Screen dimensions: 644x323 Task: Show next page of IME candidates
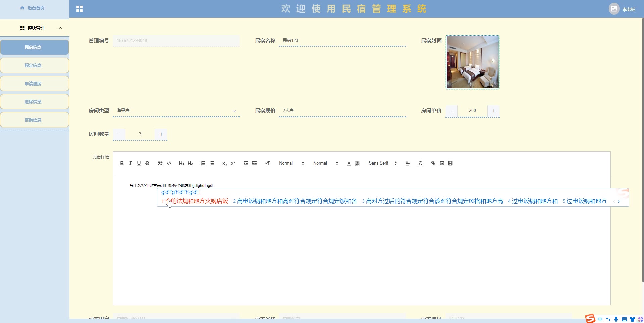click(x=619, y=202)
